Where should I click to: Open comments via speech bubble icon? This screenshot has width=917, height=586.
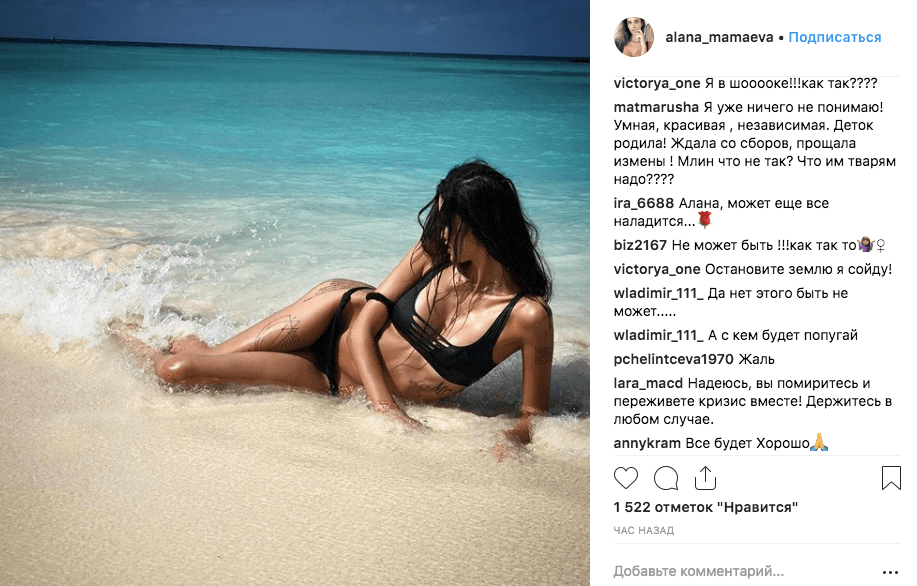pyautogui.click(x=666, y=478)
